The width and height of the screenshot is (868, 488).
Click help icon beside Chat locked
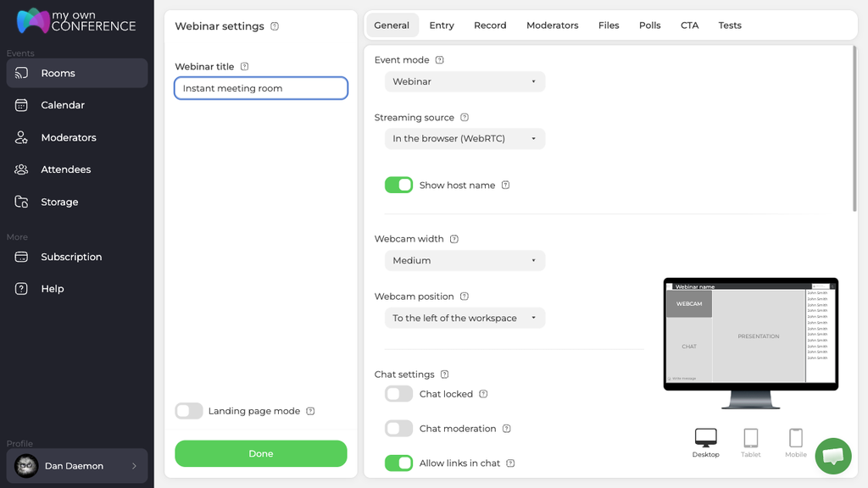483,394
